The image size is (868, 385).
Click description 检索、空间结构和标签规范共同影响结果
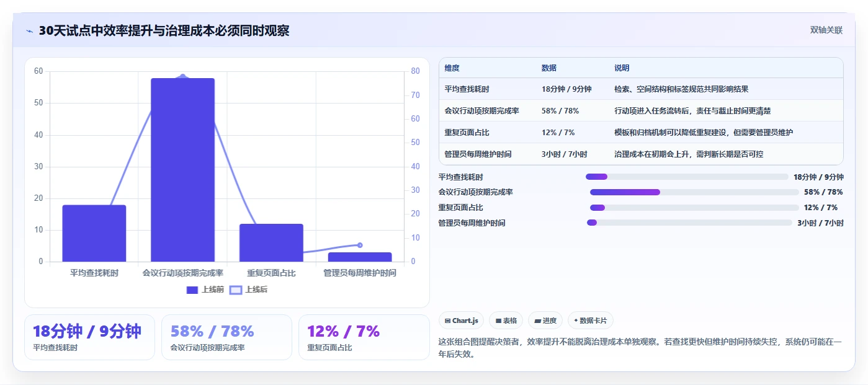(x=681, y=89)
